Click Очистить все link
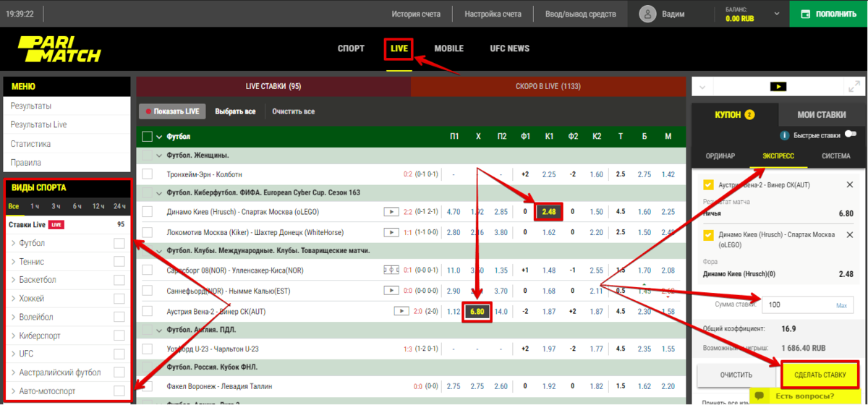This screenshot has width=868, height=405. tap(293, 111)
